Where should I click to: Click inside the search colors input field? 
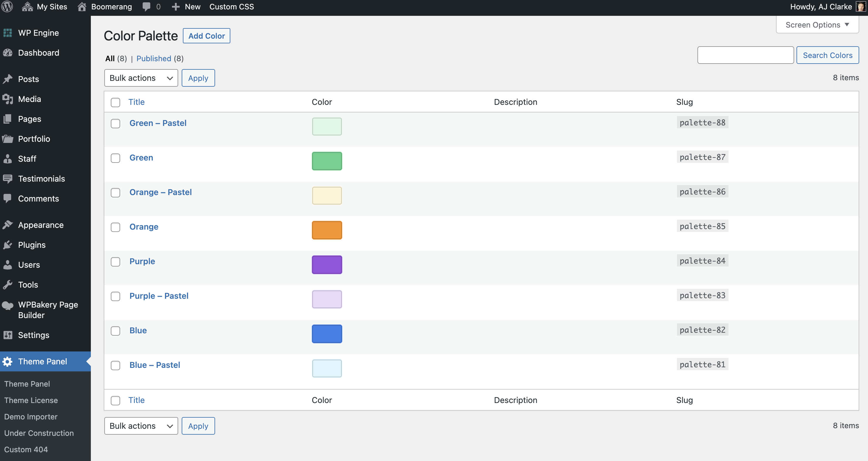(x=745, y=55)
